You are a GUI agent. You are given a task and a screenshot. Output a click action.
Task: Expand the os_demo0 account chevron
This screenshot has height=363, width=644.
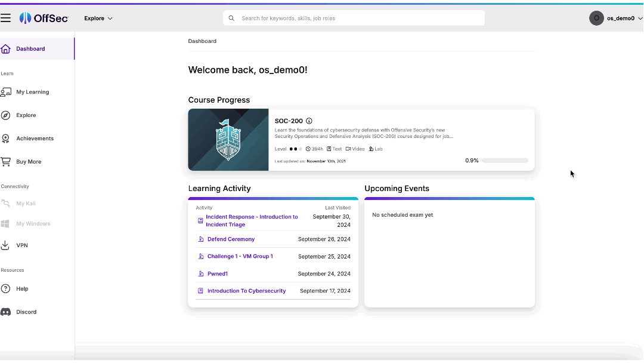tap(640, 19)
